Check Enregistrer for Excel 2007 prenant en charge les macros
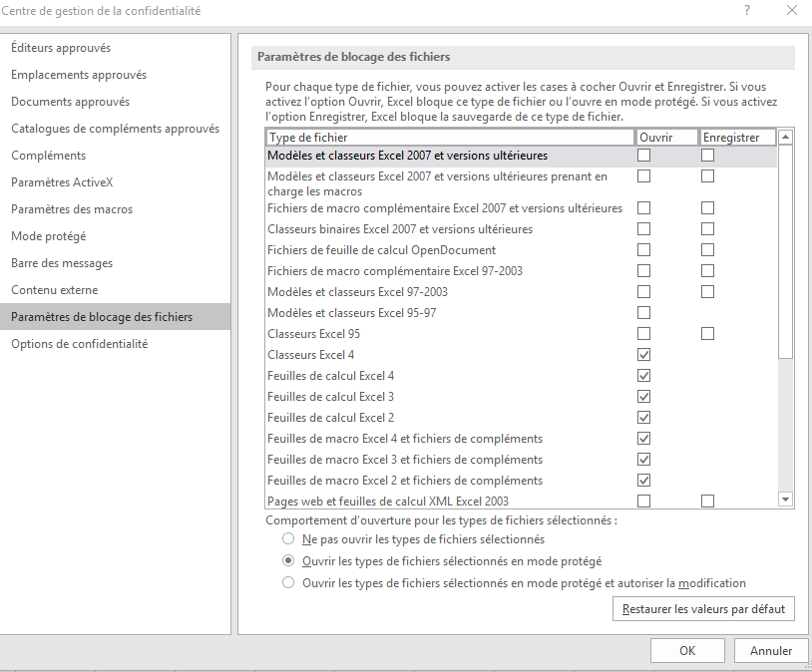 [x=707, y=176]
